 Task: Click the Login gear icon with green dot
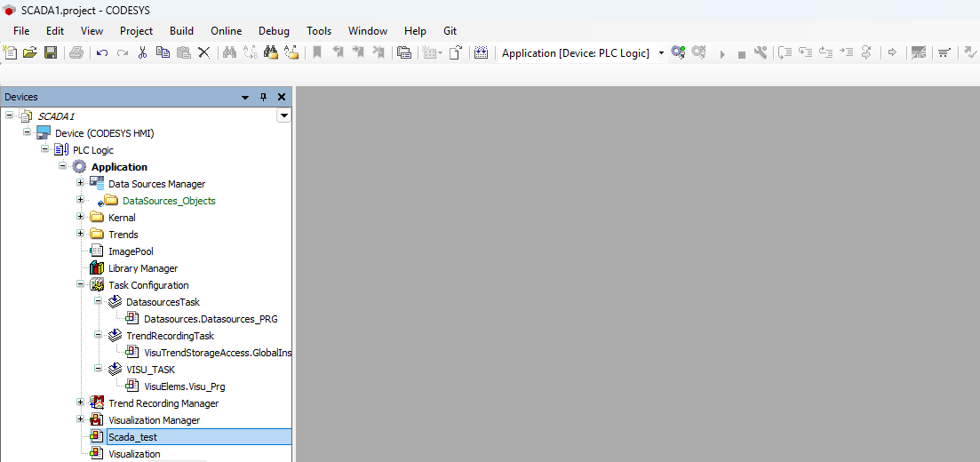[x=678, y=53]
